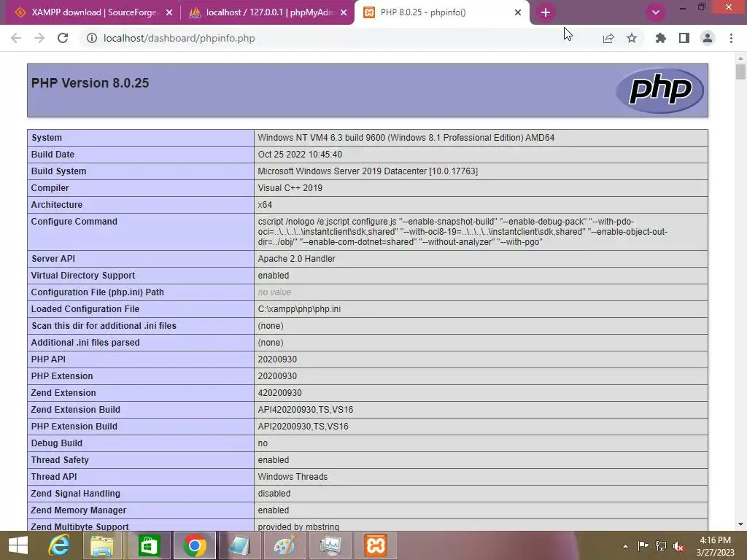Viewport: 747px width, 560px height.
Task: Share this page icon
Action: coord(608,38)
